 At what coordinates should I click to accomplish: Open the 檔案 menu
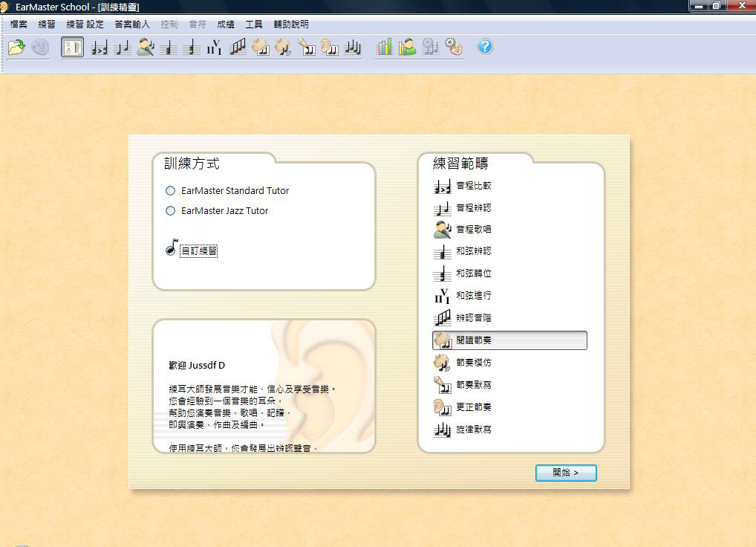pyautogui.click(x=19, y=25)
